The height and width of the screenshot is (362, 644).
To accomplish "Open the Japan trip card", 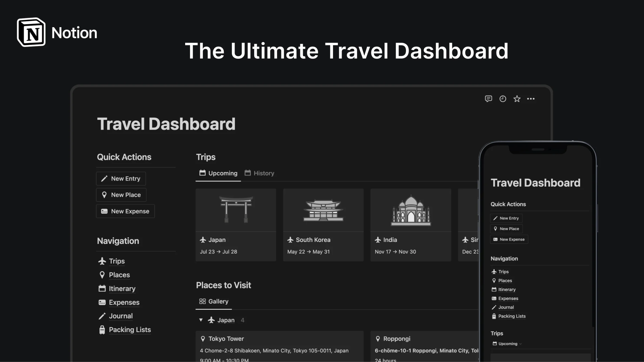I will click(x=236, y=224).
